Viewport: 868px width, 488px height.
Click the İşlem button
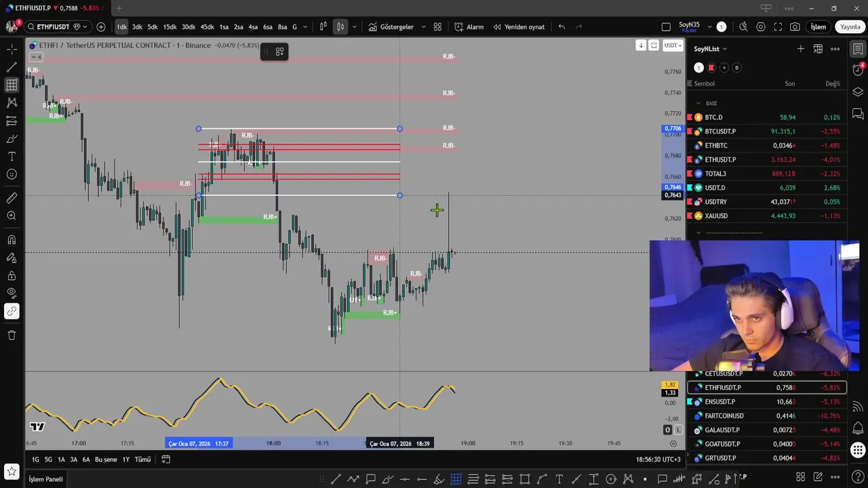818,27
